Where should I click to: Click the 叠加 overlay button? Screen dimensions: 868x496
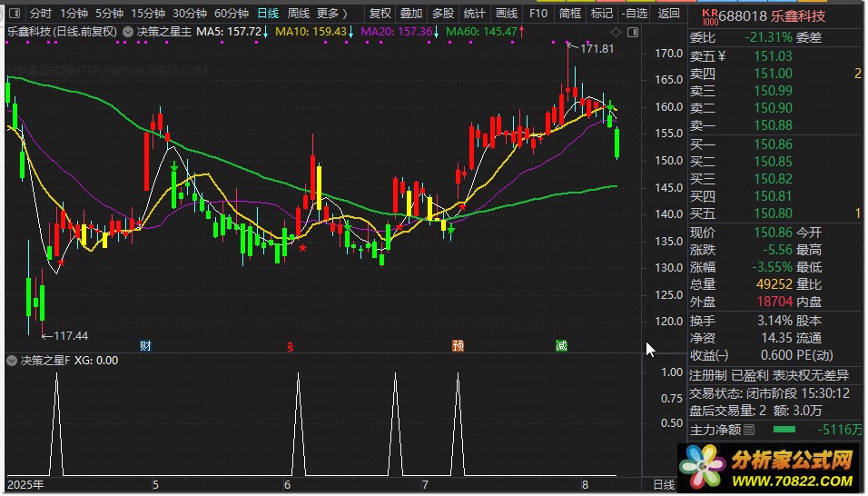click(x=411, y=13)
